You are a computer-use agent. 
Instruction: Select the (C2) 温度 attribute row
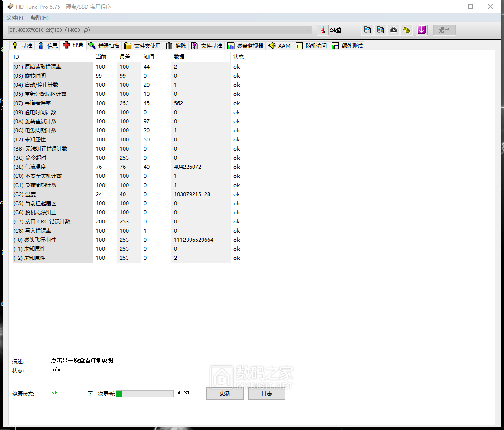coord(52,194)
